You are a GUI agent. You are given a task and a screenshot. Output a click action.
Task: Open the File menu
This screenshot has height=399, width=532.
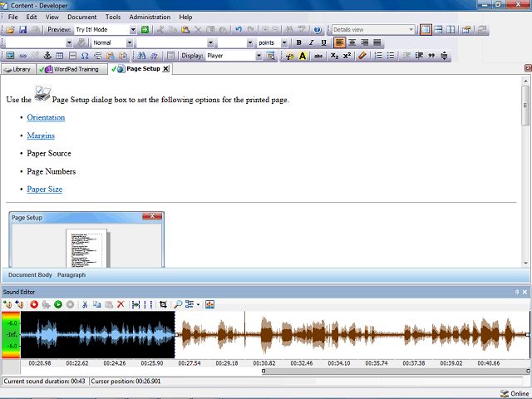(13, 17)
